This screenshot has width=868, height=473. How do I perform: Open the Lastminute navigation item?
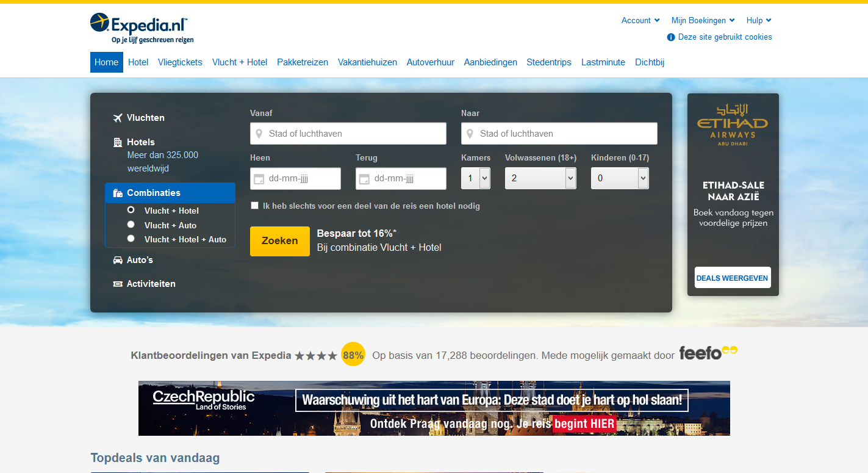[603, 62]
